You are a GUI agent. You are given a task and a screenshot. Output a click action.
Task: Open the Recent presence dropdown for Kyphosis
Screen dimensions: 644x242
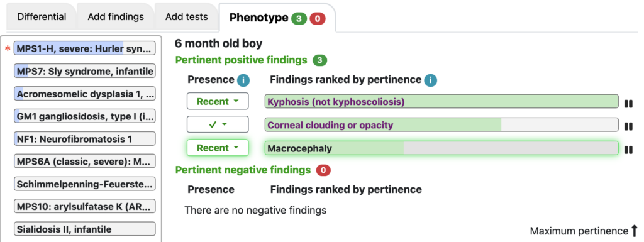(x=218, y=101)
